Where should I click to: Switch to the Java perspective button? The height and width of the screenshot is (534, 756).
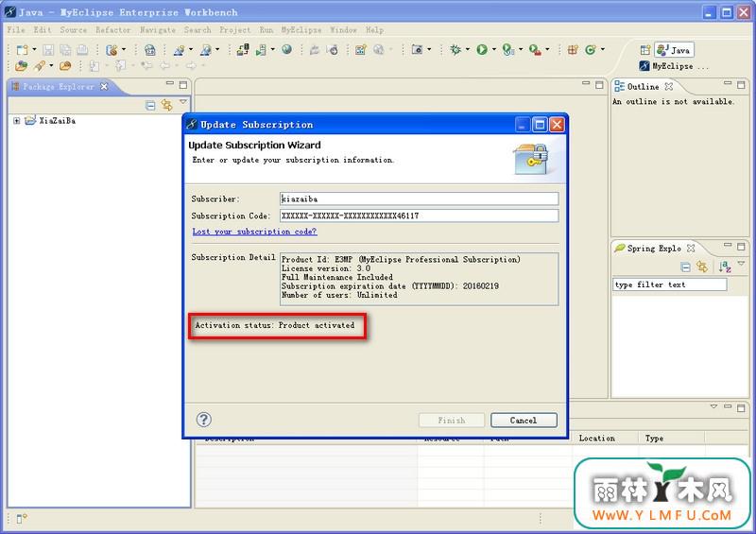[x=674, y=50]
